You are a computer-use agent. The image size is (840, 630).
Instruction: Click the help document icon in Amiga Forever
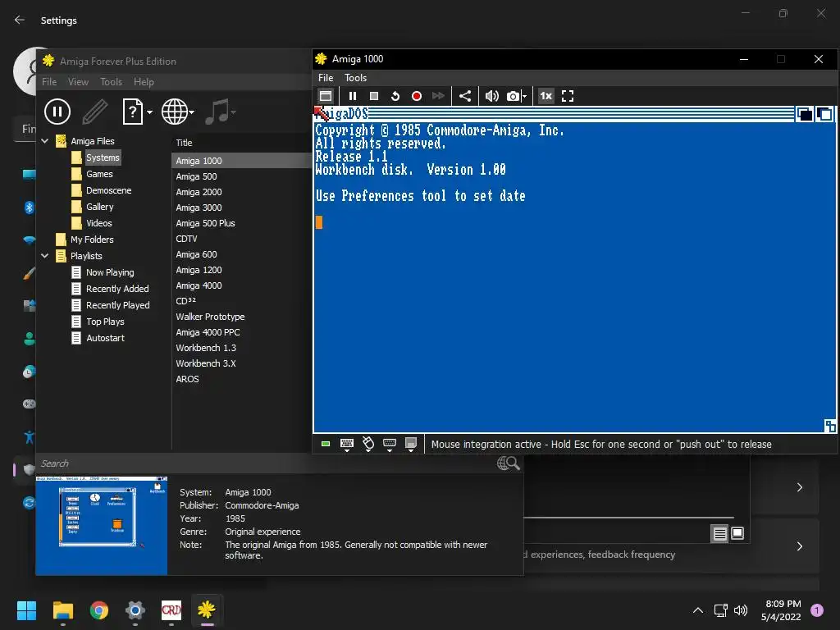(x=132, y=112)
